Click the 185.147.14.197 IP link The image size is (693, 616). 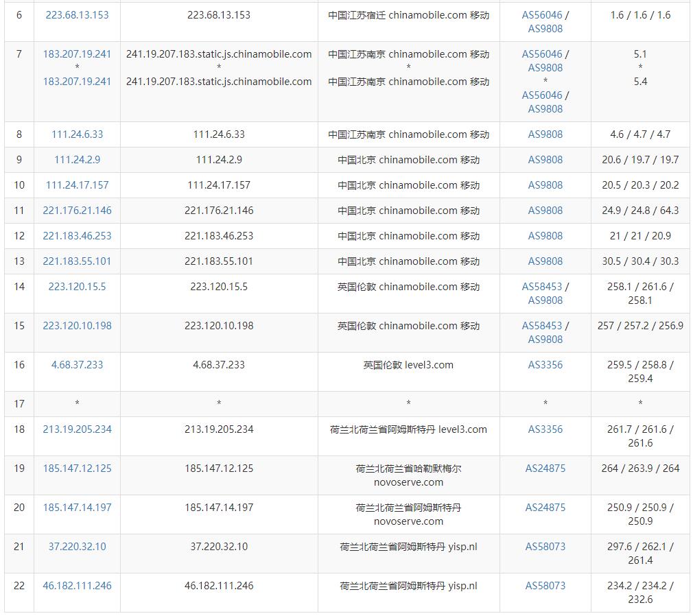pos(77,508)
